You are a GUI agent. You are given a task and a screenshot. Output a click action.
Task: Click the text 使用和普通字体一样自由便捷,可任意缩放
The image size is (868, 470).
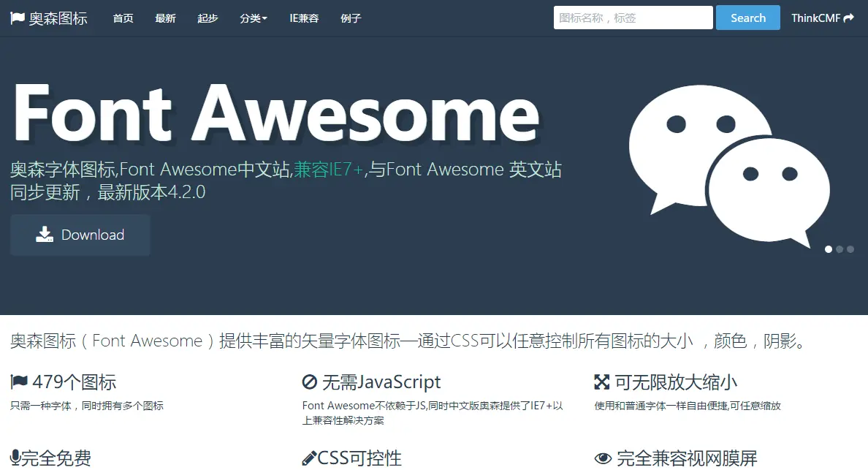pos(688,406)
